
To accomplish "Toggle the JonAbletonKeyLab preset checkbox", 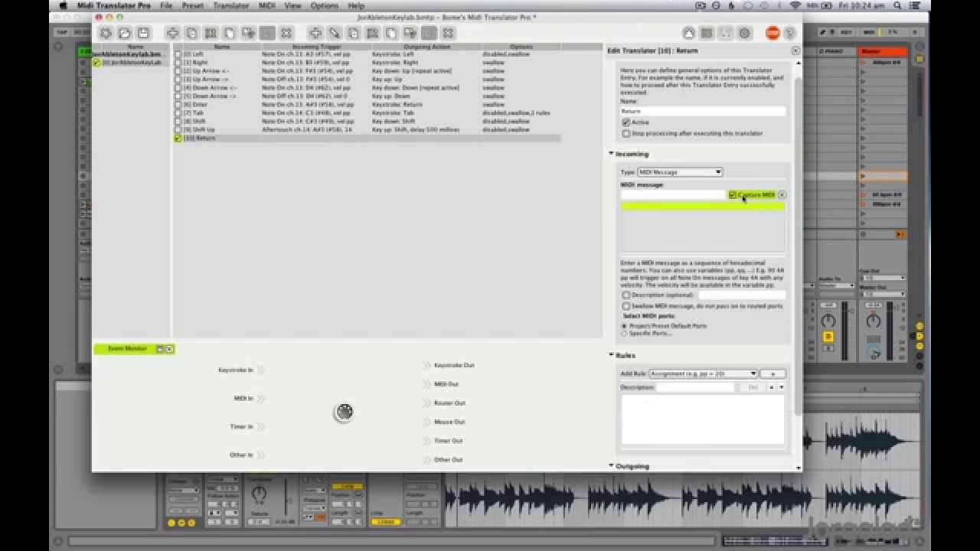I will (96, 63).
